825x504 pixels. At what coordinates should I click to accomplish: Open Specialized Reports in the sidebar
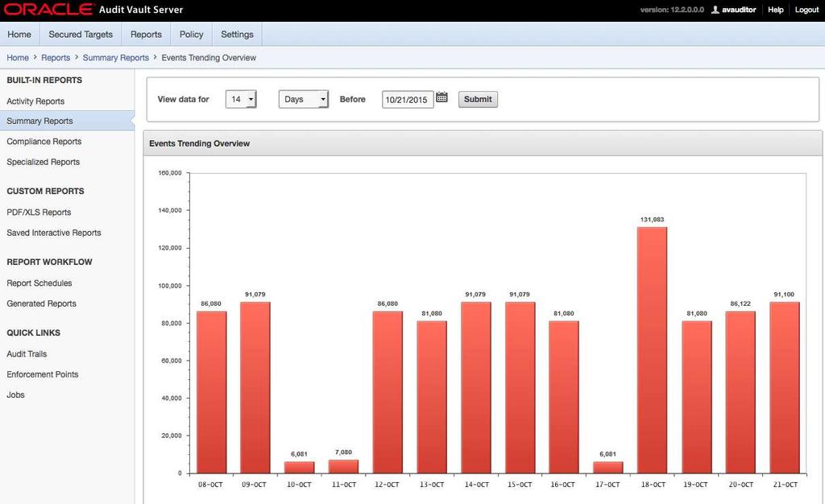[44, 162]
